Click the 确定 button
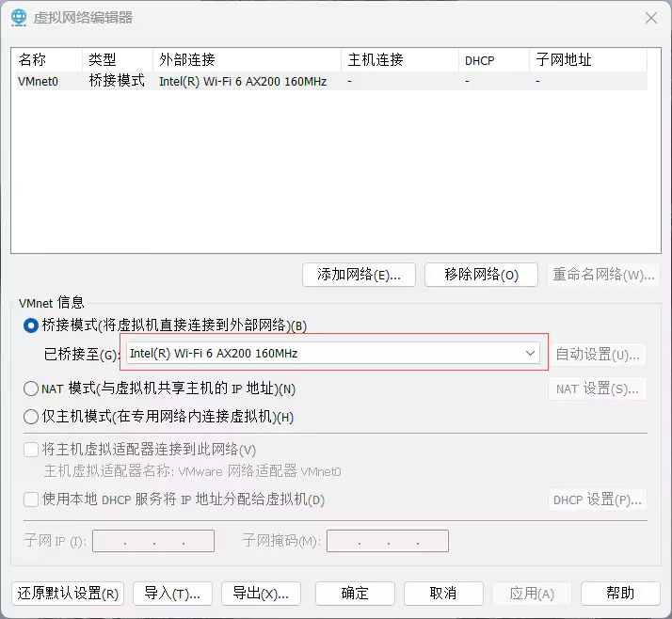The width and height of the screenshot is (672, 619). (355, 594)
